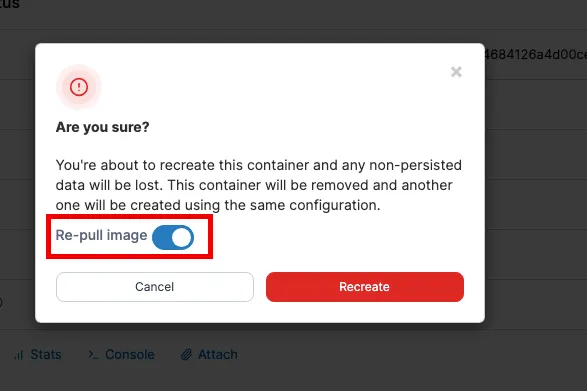Open the Stats link behind the dialog
The width and height of the screenshot is (587, 391).
[46, 354]
